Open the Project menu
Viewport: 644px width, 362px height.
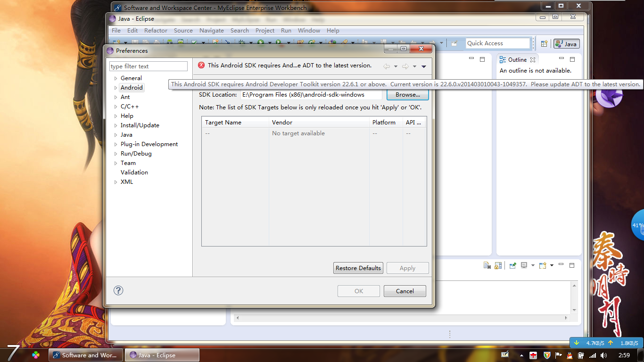coord(265,30)
